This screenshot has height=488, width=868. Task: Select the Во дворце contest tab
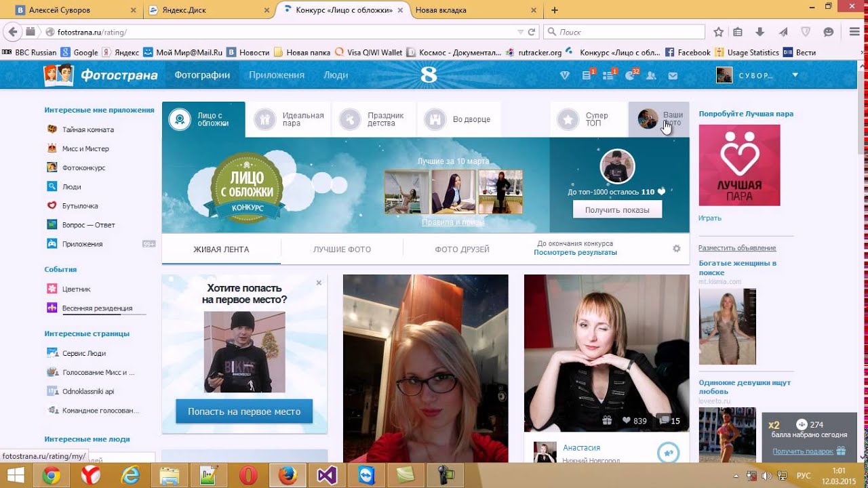[x=458, y=120]
